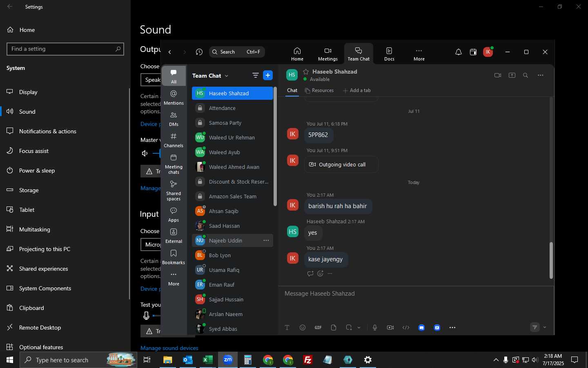Toggle the chat list filter
This screenshot has width=588, height=368.
(256, 75)
